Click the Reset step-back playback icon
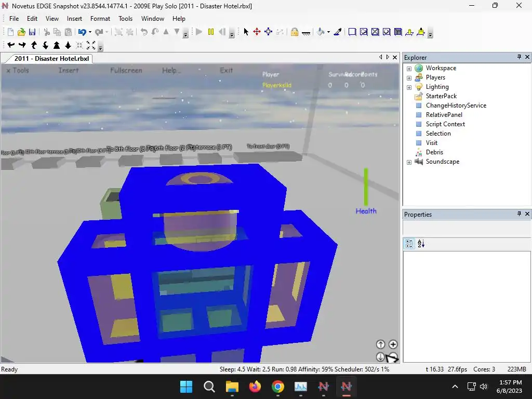The width and height of the screenshot is (532, 399). [222, 32]
